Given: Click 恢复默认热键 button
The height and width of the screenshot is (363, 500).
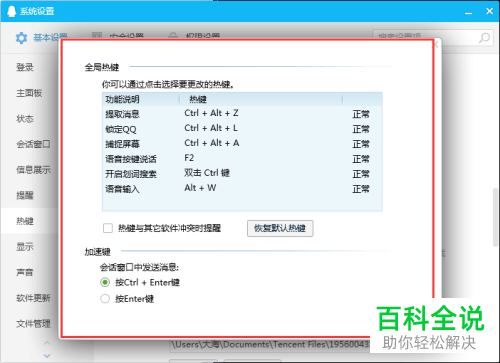Looking at the screenshot, I should [280, 228].
